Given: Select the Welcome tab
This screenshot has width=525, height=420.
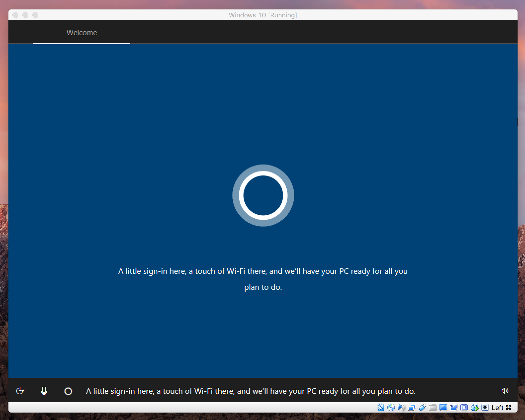Looking at the screenshot, I should click(82, 33).
